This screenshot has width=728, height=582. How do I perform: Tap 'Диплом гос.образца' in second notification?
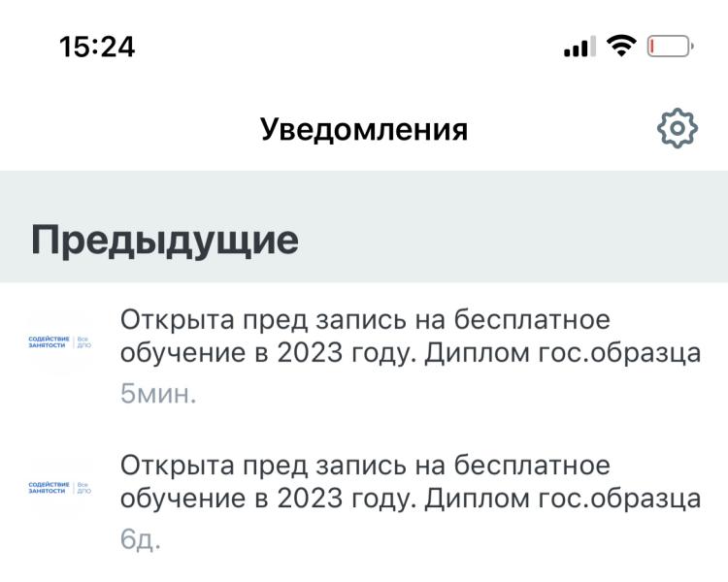pyautogui.click(x=563, y=499)
